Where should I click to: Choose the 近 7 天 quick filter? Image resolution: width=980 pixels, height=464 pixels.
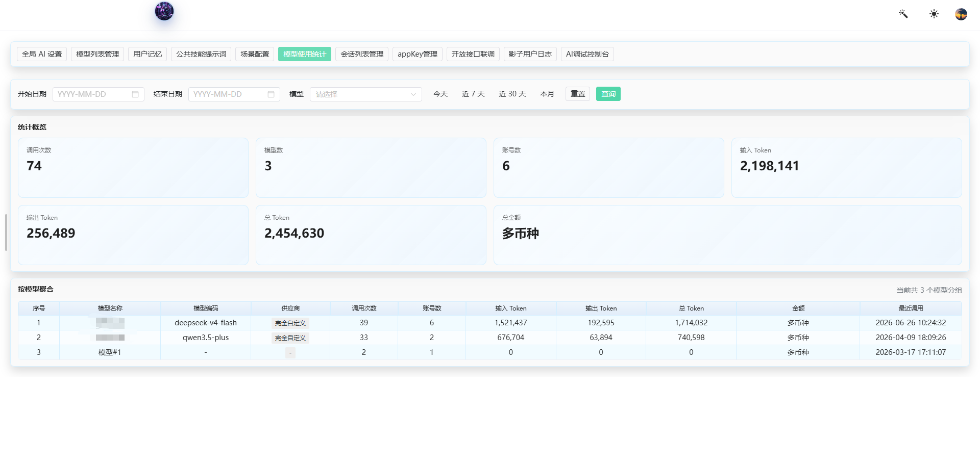[473, 94]
